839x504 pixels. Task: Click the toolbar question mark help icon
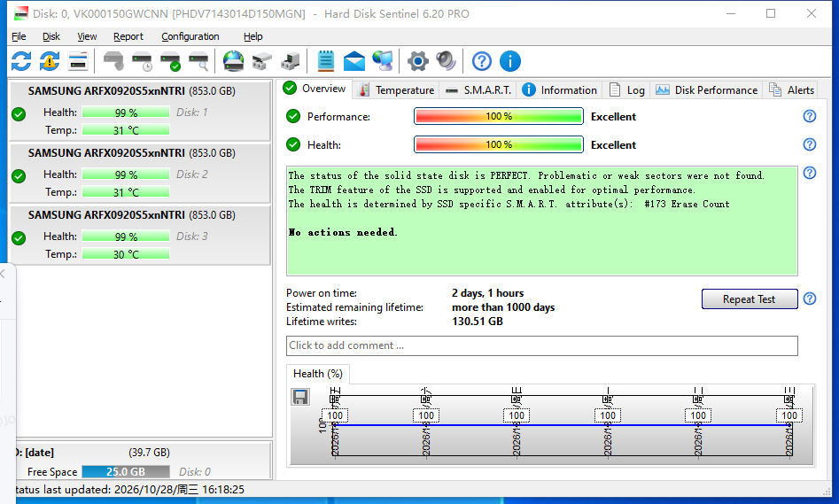[x=482, y=61]
